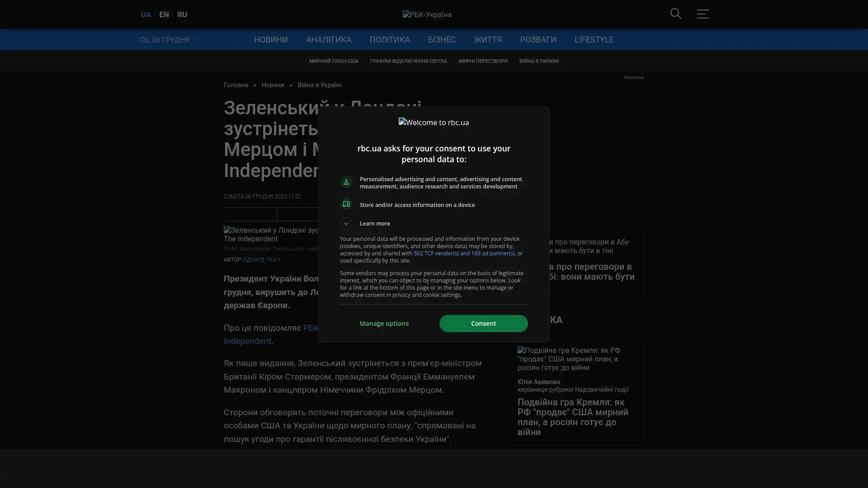Click the РБК-Україна logo
This screenshot has width=868, height=488.
pyautogui.click(x=427, y=14)
